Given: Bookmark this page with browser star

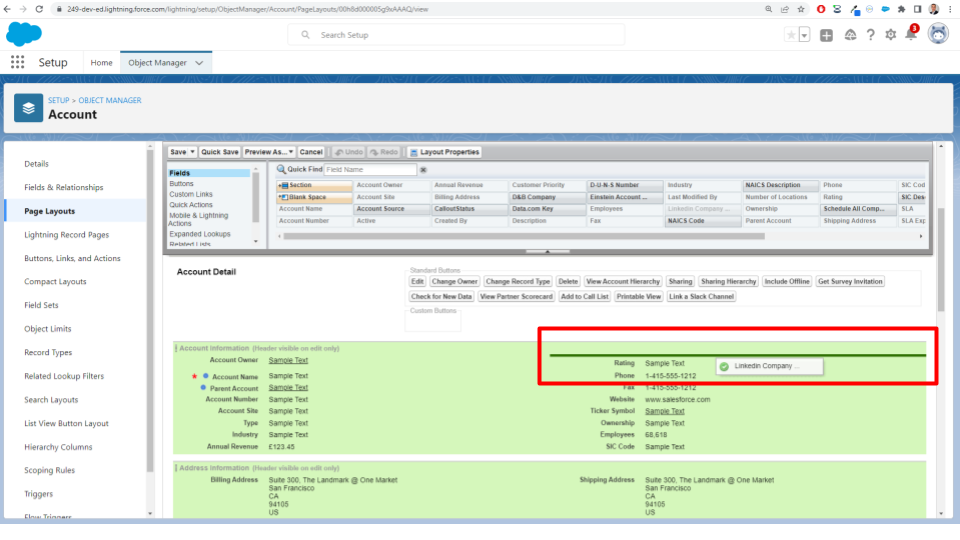Looking at the screenshot, I should (x=801, y=9).
